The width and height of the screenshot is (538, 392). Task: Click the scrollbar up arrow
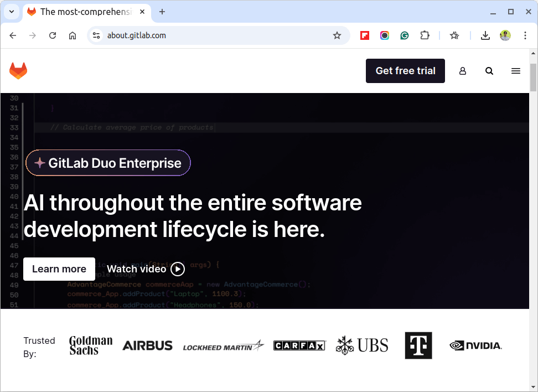tap(533, 53)
